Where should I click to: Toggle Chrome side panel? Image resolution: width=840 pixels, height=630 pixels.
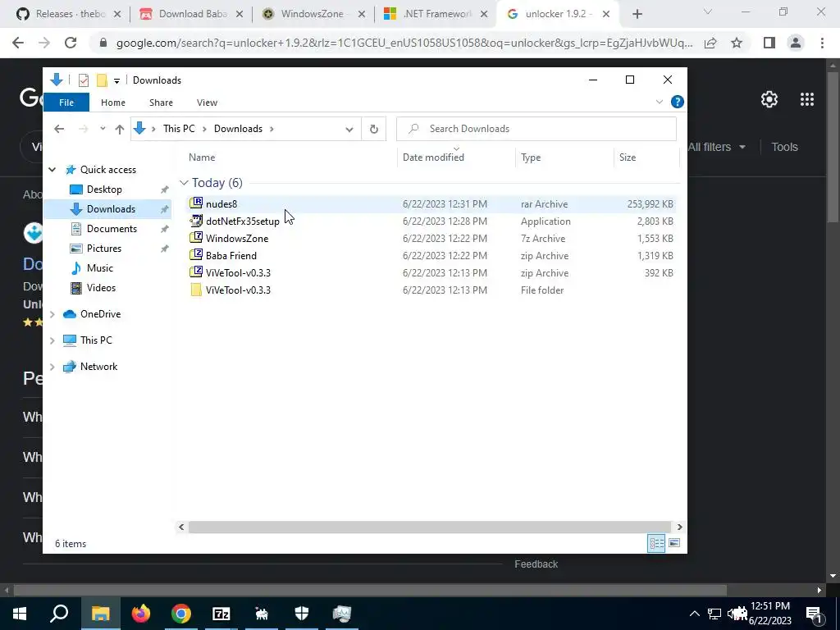pos(769,43)
